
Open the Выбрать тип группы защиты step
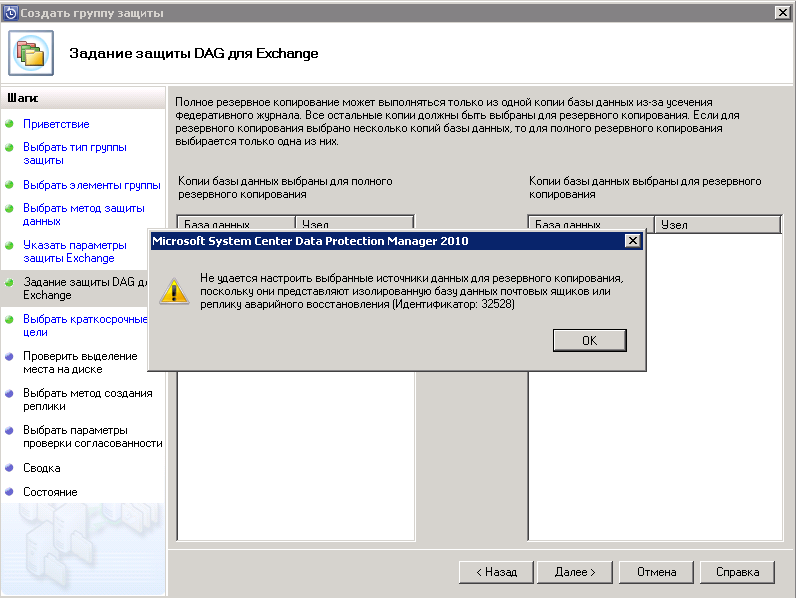click(x=75, y=153)
